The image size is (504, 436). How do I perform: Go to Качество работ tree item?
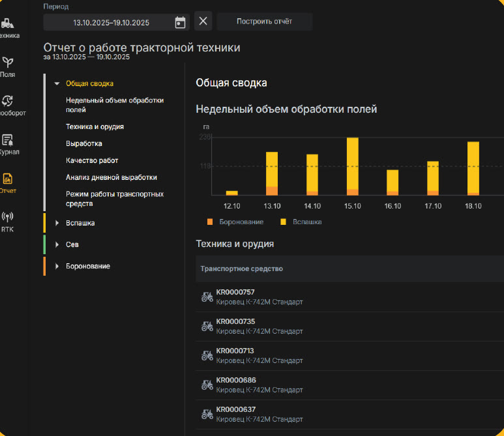[x=92, y=160]
